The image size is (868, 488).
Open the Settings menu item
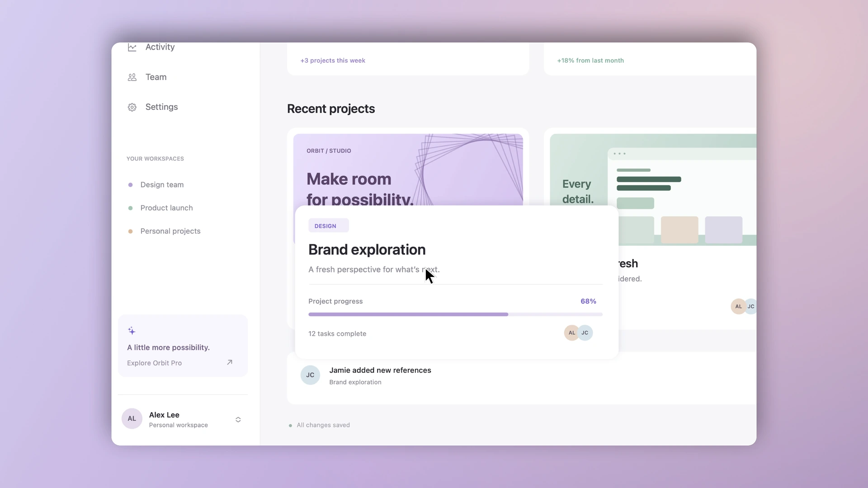(x=161, y=107)
